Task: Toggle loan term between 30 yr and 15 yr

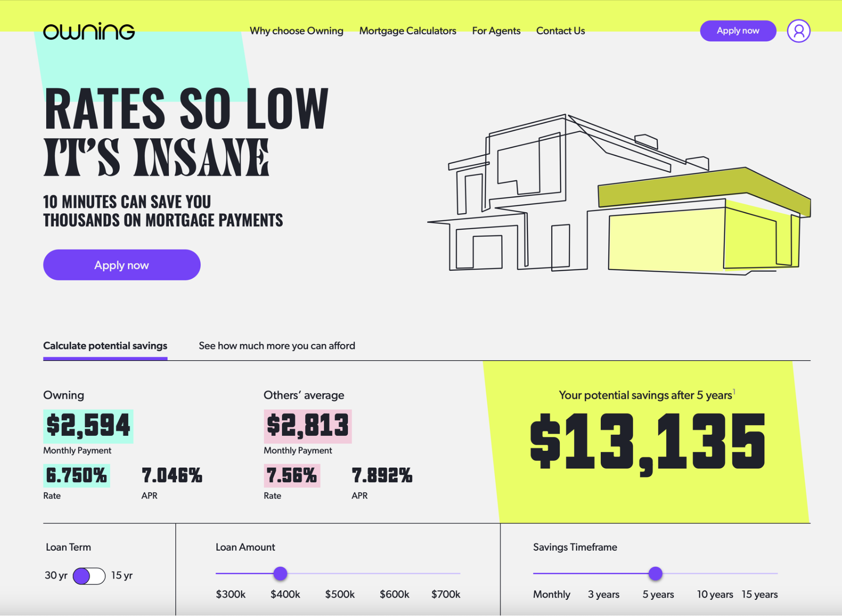Action: pos(89,575)
